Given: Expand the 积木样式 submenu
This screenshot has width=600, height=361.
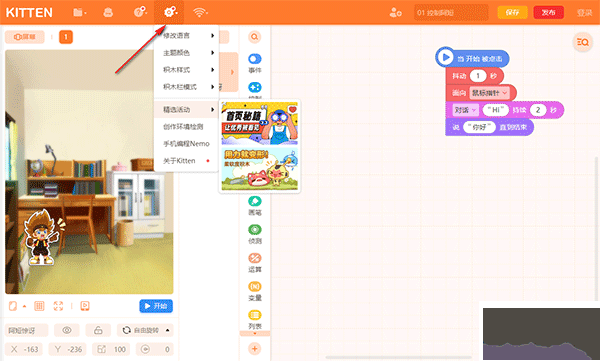Looking at the screenshot, I should click(186, 70).
